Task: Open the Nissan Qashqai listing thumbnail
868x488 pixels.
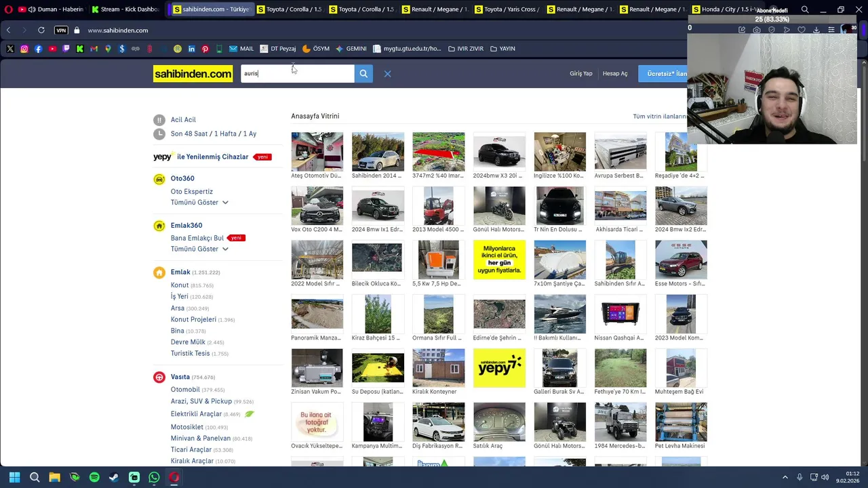Action: point(620,314)
